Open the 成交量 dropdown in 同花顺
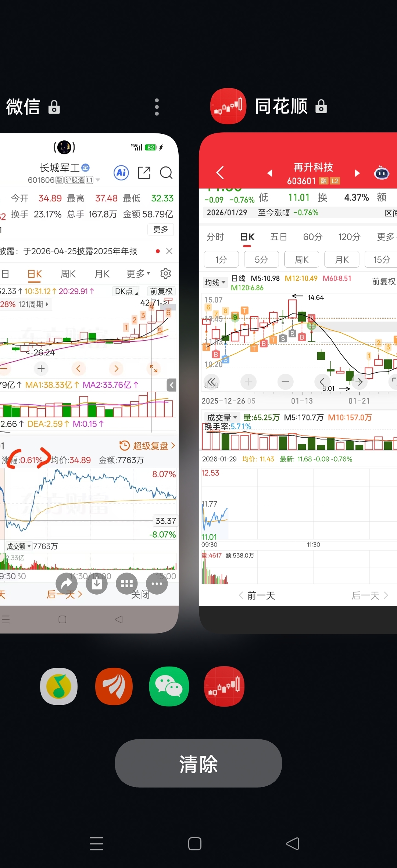This screenshot has width=397, height=868. (222, 417)
